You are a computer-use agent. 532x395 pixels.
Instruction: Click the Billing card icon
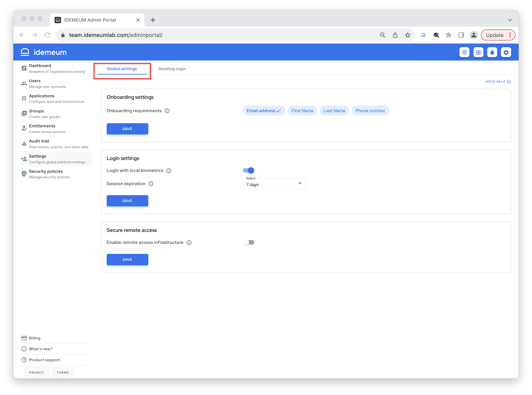(24, 338)
